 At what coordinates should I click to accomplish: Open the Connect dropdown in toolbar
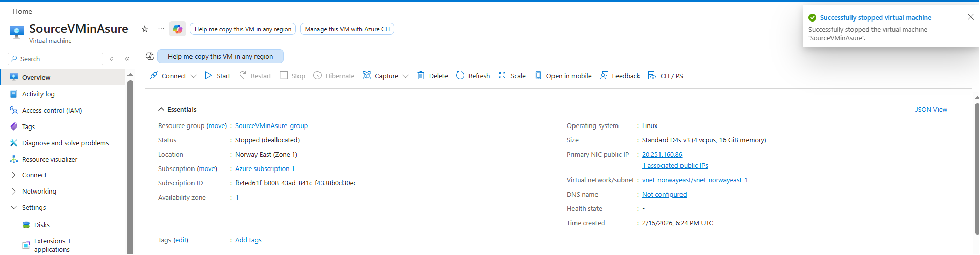click(173, 76)
